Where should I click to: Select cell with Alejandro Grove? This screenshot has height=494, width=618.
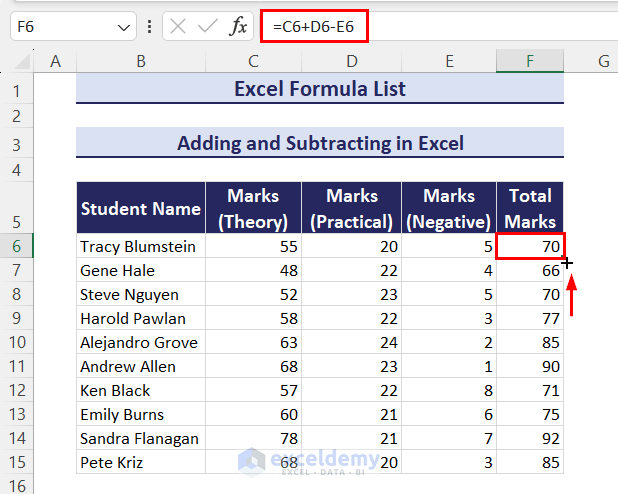[x=141, y=342]
